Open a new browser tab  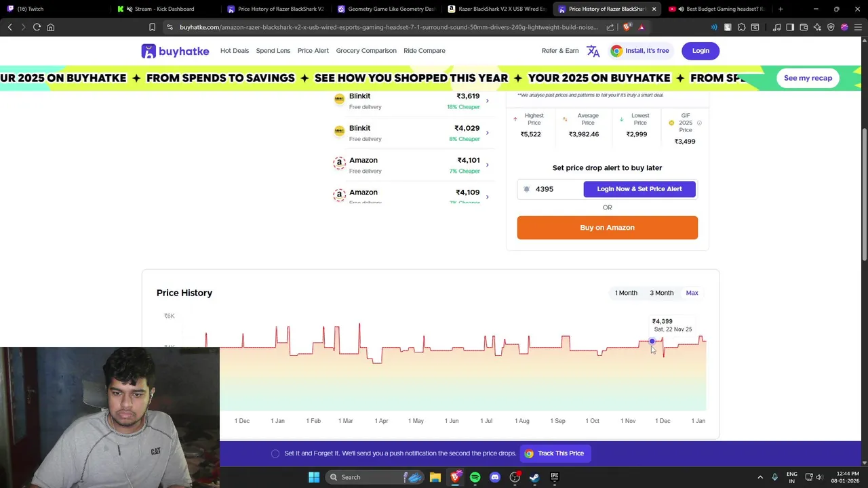(x=781, y=9)
